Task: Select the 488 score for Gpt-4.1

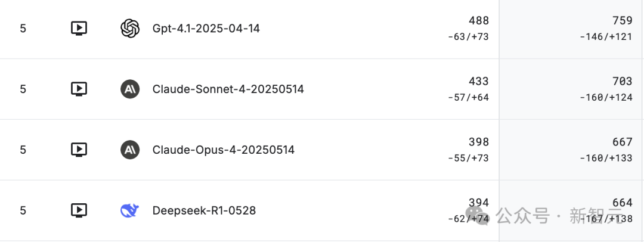Action: tap(478, 20)
